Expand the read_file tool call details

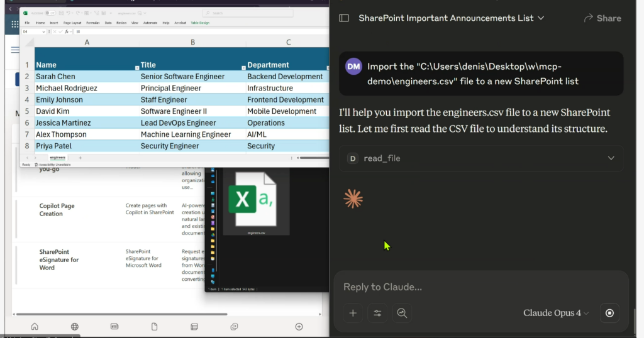point(481,158)
